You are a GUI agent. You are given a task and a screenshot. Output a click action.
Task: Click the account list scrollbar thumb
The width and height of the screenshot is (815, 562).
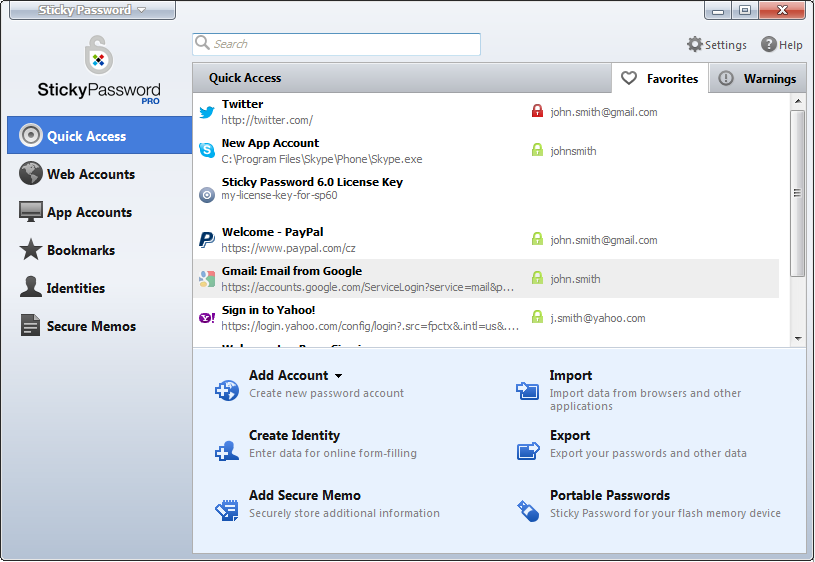pyautogui.click(x=798, y=193)
